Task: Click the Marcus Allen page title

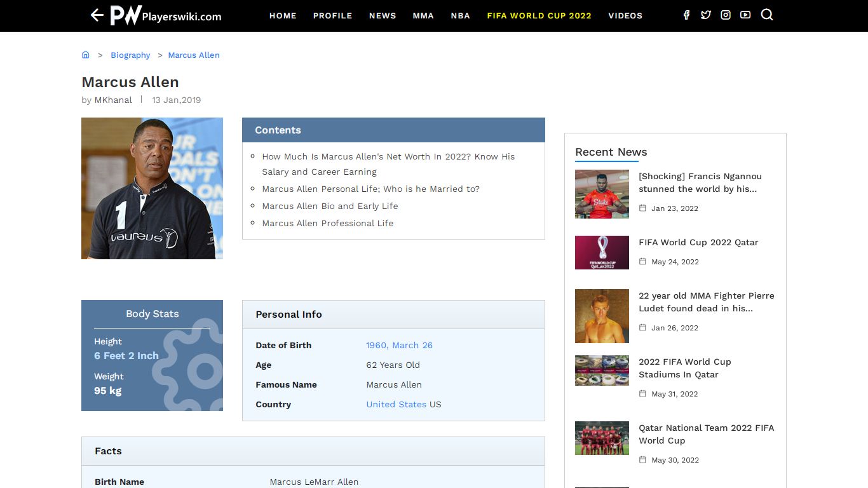Action: (x=130, y=82)
